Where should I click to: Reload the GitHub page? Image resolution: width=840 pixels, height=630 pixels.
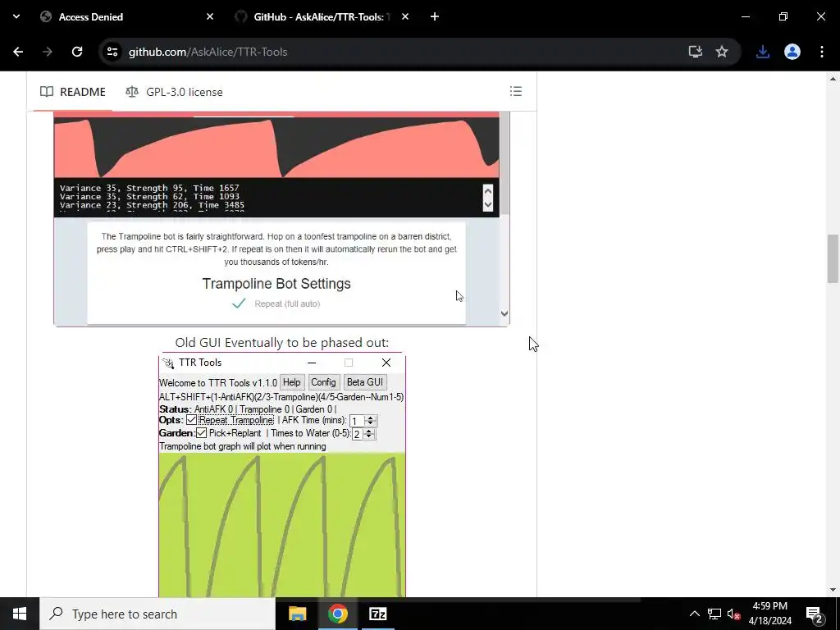click(x=77, y=52)
